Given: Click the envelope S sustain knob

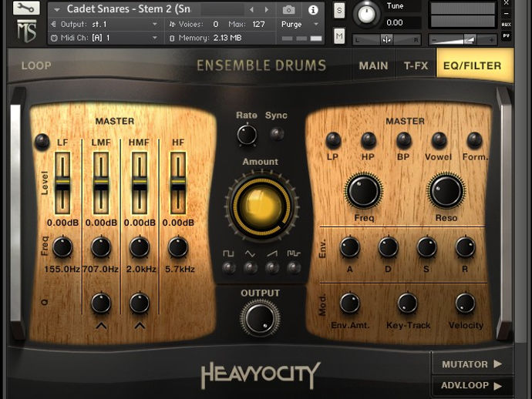Looking at the screenshot, I should coord(426,247).
